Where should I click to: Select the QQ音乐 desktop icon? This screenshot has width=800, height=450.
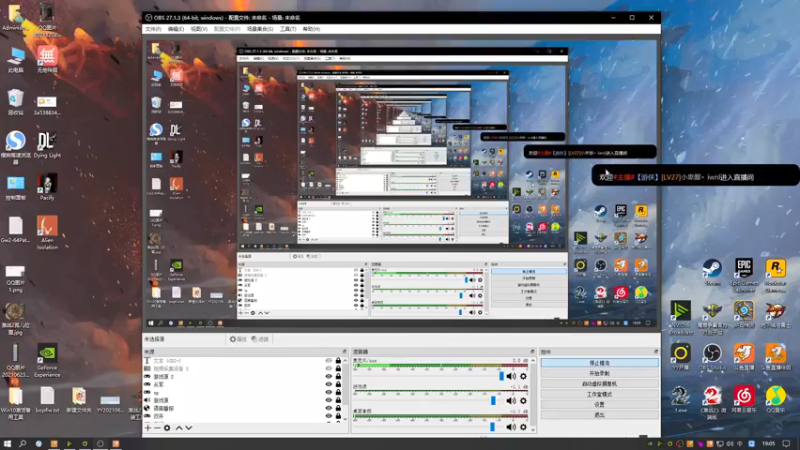point(776,399)
